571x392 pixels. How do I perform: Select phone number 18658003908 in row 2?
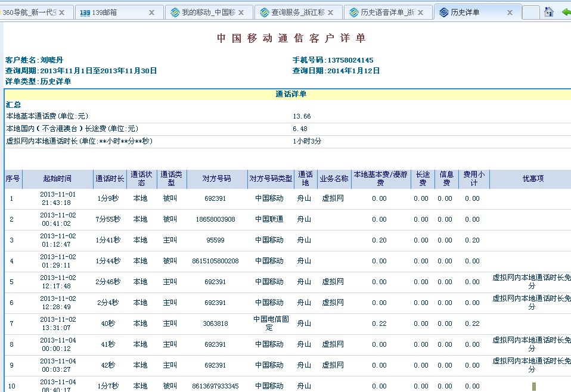[x=215, y=219]
